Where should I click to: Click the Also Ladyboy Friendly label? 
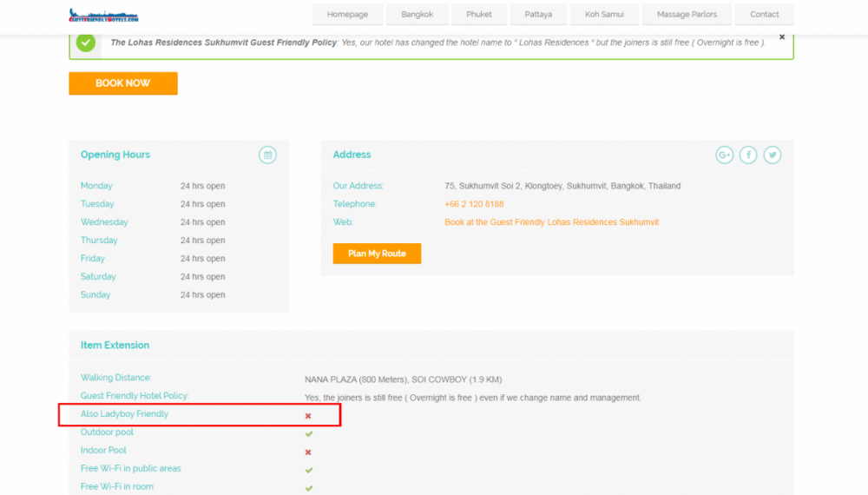[x=124, y=414]
